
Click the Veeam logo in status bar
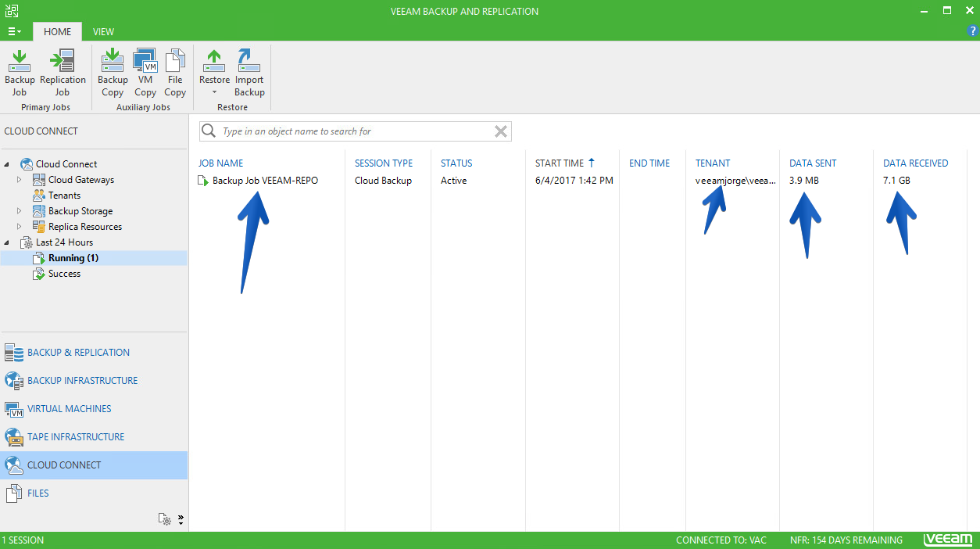[948, 540]
